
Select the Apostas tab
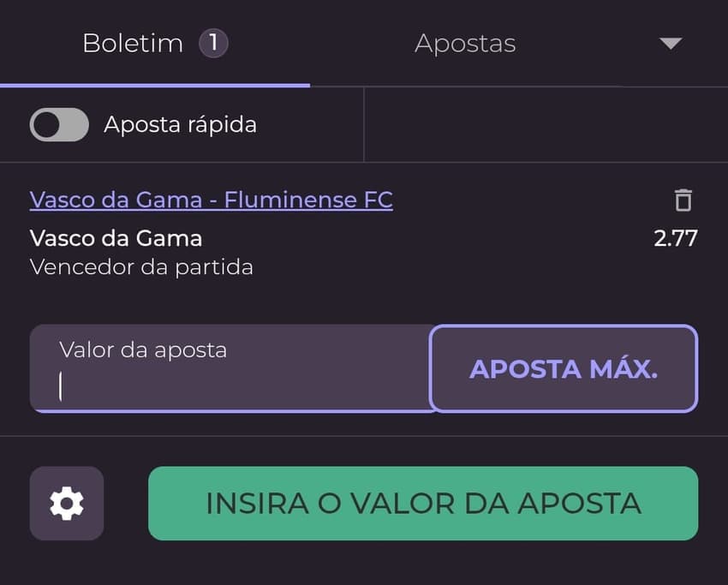coord(465,43)
